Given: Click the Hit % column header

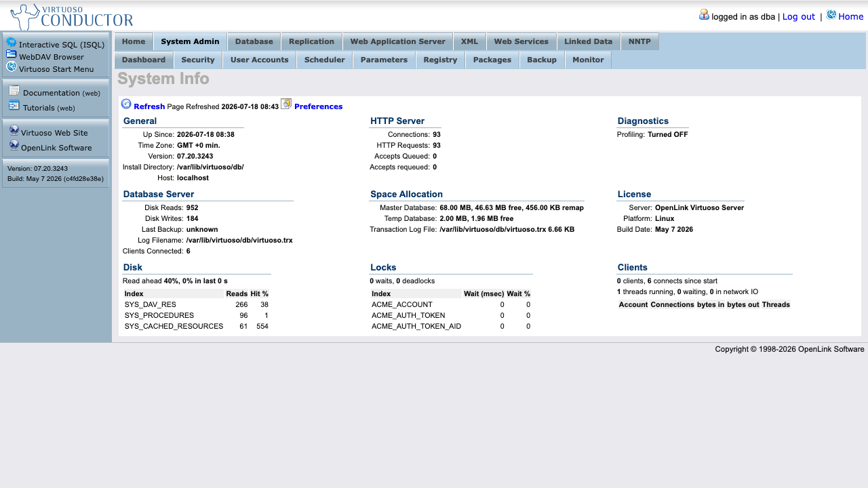Looking at the screenshot, I should [x=260, y=294].
